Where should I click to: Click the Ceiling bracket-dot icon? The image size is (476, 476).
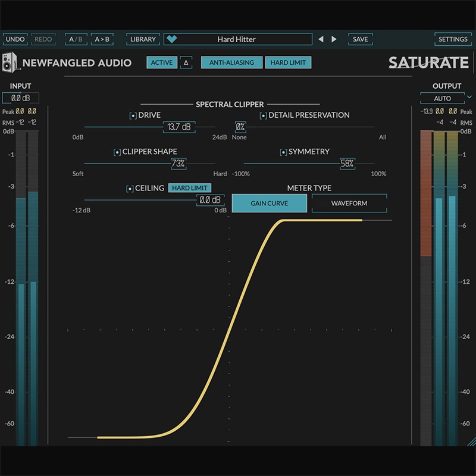tap(130, 189)
